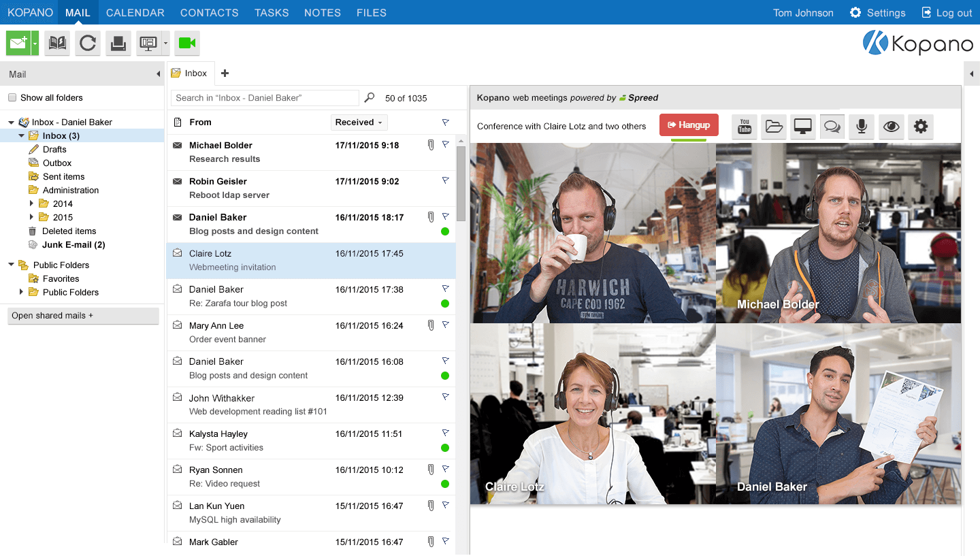Screen dimensions: 980x556
Task: Click paperclip on Mary Ann Lee mail
Action: coord(431,325)
